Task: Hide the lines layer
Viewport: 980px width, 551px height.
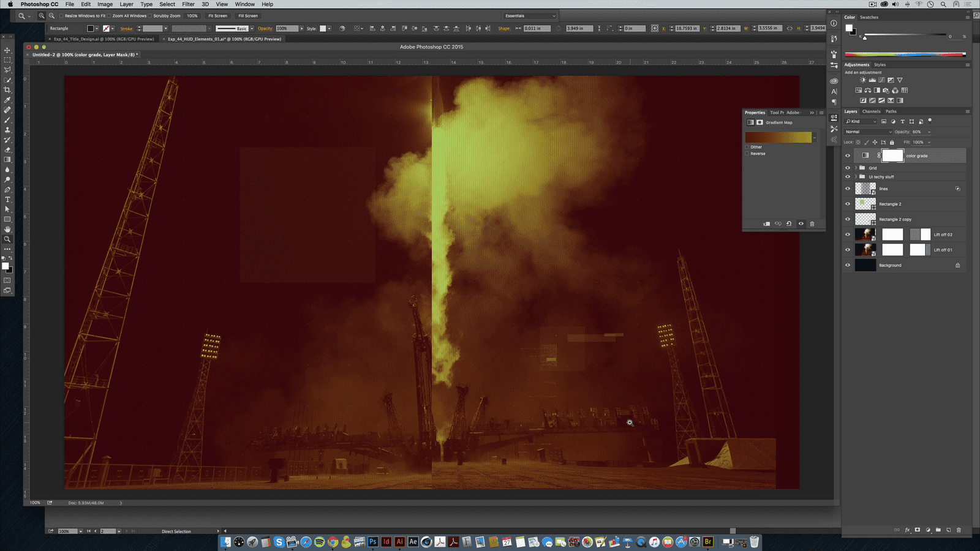Action: (848, 189)
